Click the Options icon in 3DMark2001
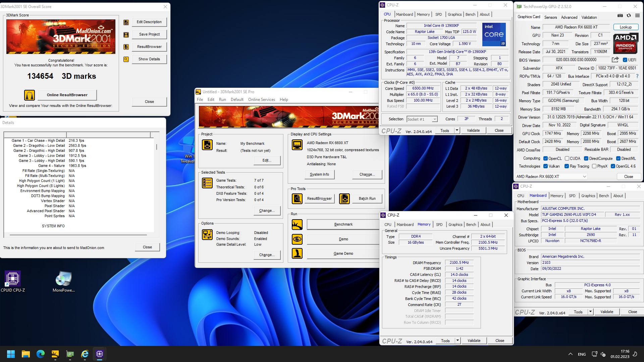 (207, 235)
